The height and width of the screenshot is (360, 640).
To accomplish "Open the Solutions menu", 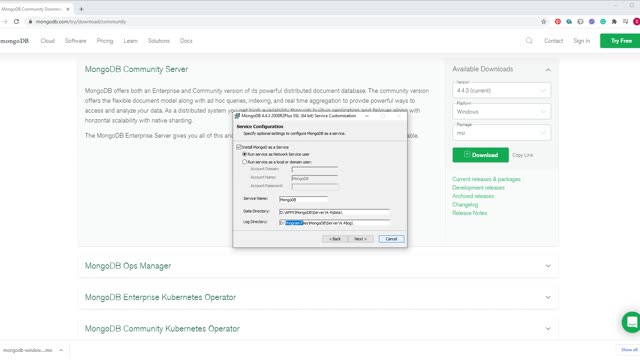I will (x=159, y=41).
